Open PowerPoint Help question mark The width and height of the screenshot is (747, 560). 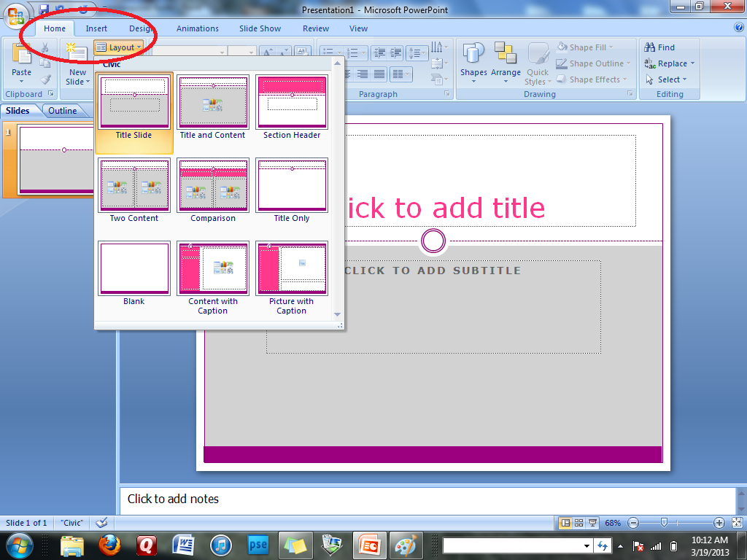point(739,28)
